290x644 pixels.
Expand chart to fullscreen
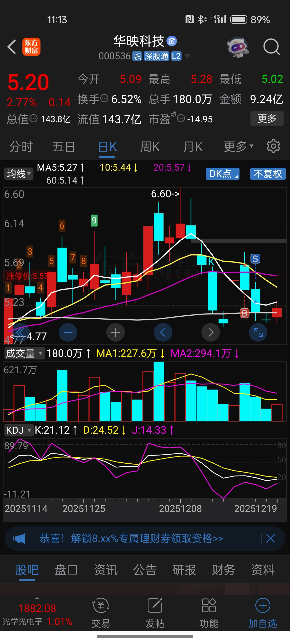pos(258,332)
